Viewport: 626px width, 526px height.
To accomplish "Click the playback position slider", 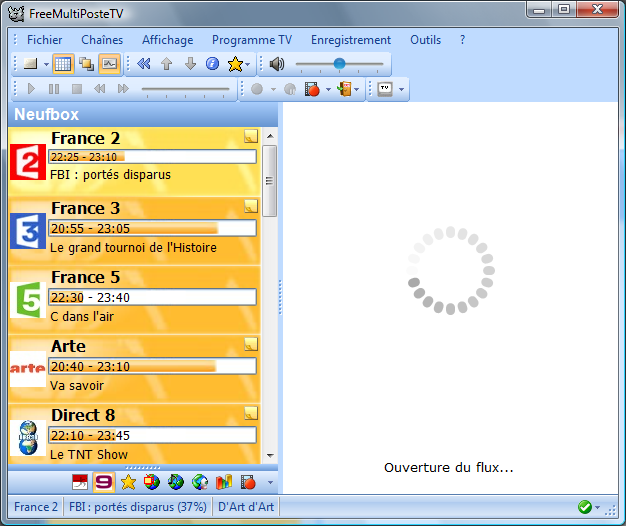I will 186,89.
